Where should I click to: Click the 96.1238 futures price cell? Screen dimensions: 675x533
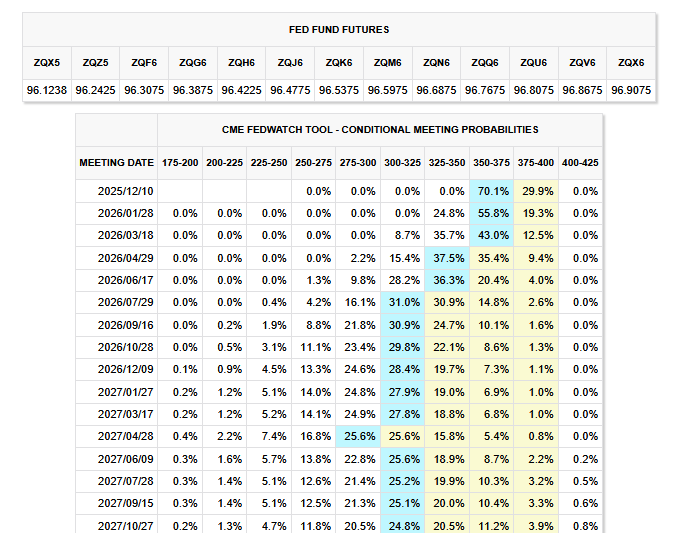tap(48, 90)
